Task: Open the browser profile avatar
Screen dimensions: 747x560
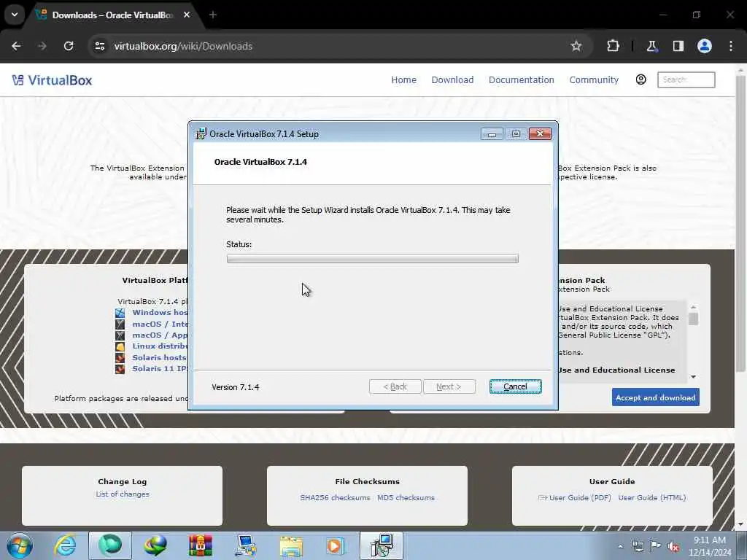Action: coord(705,46)
